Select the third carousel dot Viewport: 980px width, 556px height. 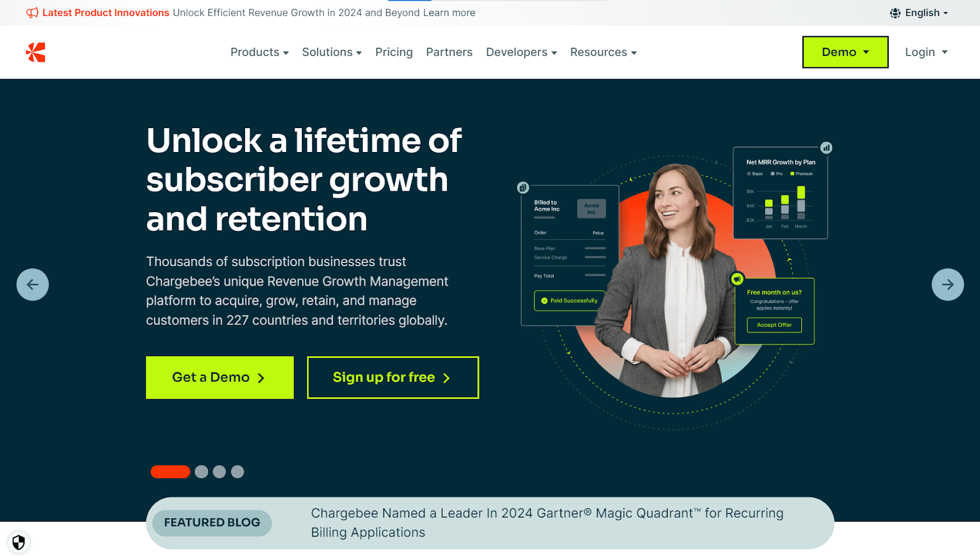click(219, 471)
